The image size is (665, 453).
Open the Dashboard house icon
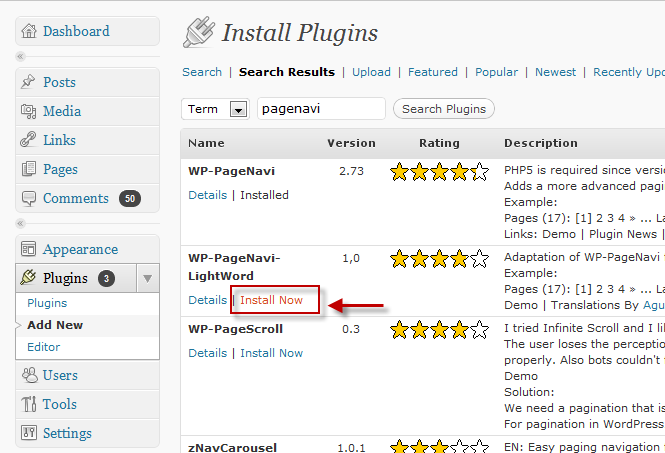[x=29, y=31]
